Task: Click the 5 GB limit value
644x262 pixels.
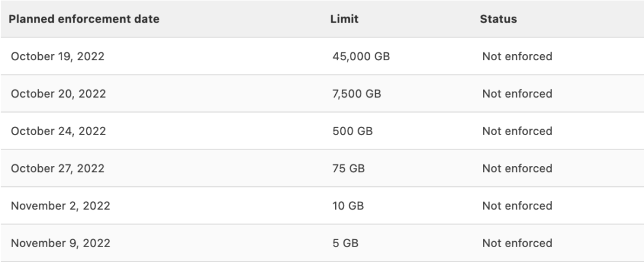Action: (x=345, y=243)
